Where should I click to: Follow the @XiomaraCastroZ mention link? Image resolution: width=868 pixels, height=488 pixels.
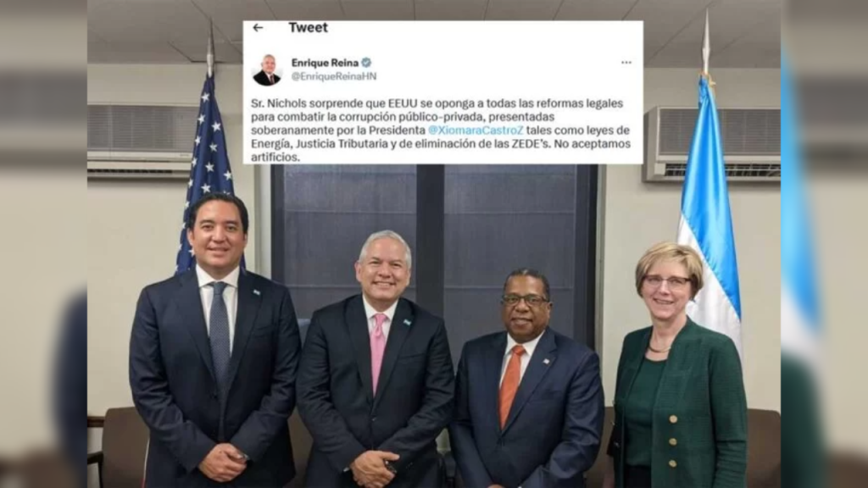tap(476, 130)
